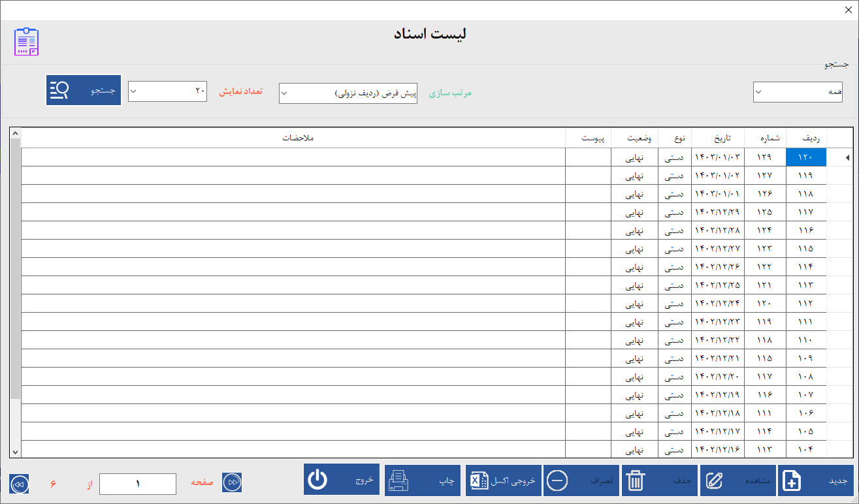Click the شماره column header

[764, 138]
